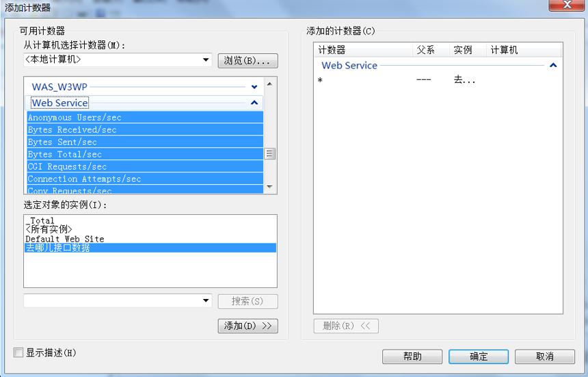Select the Bytes Received/sec counter
This screenshot has height=377, width=588.
[x=145, y=130]
